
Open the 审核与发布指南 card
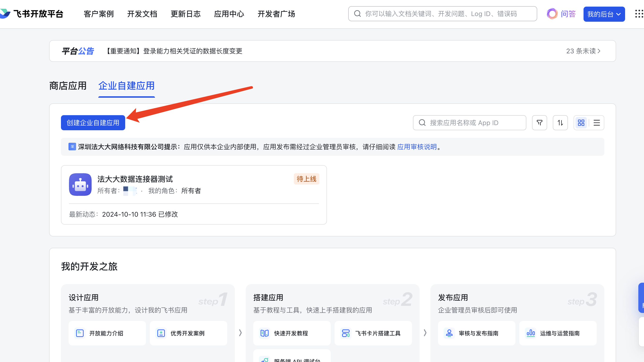click(477, 333)
